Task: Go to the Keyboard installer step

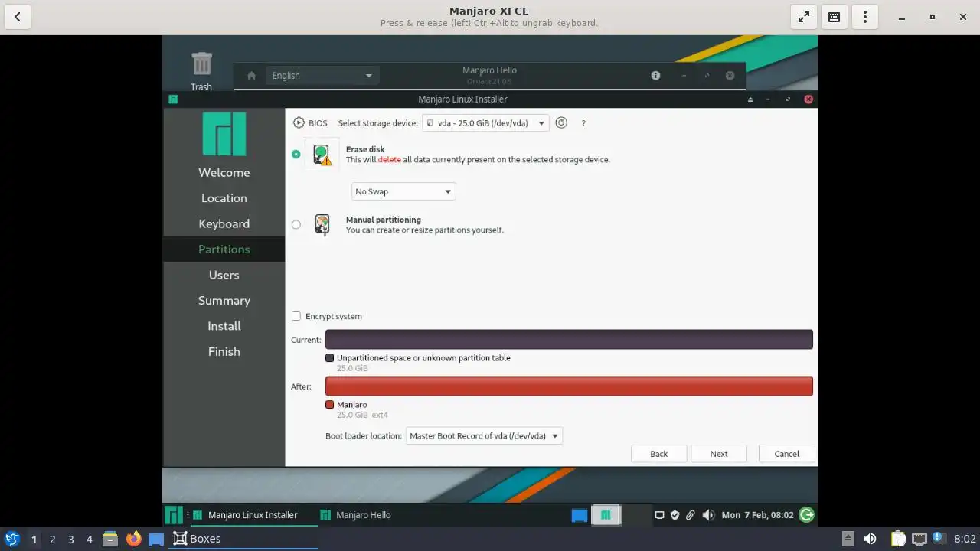Action: pos(224,223)
